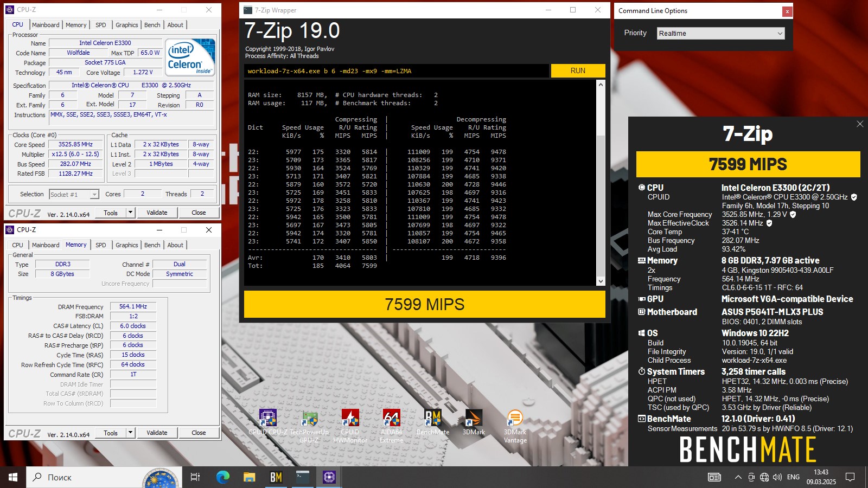Click the CPUID verified shield icon in BenchMate

[854, 197]
